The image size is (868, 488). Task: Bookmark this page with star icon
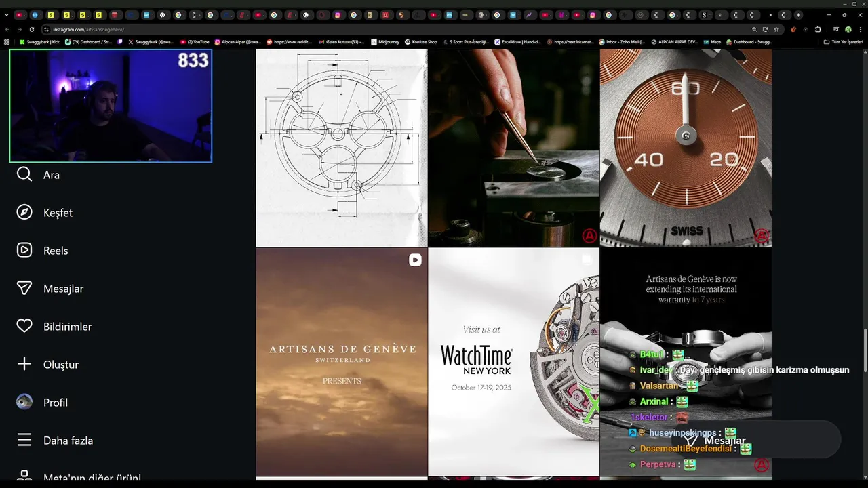tap(776, 30)
